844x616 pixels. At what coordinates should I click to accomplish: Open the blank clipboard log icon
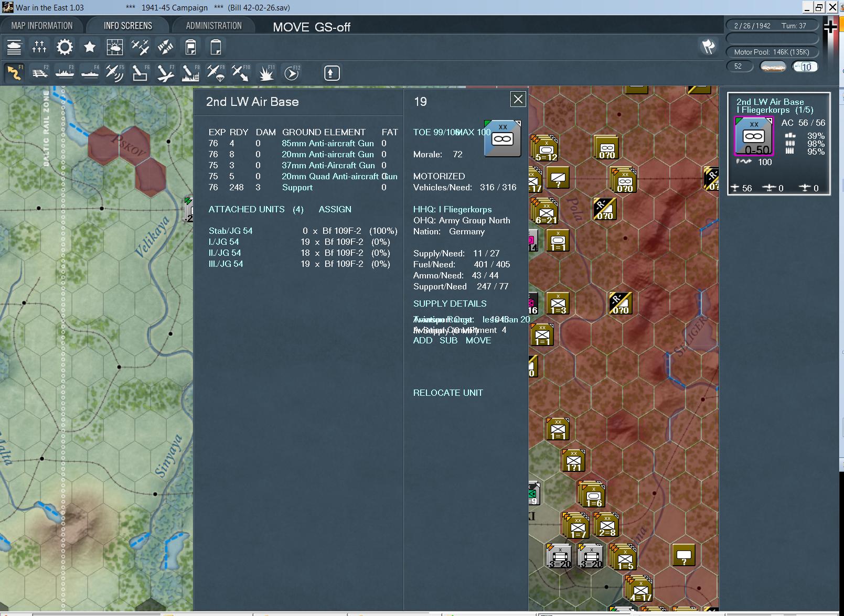[216, 47]
